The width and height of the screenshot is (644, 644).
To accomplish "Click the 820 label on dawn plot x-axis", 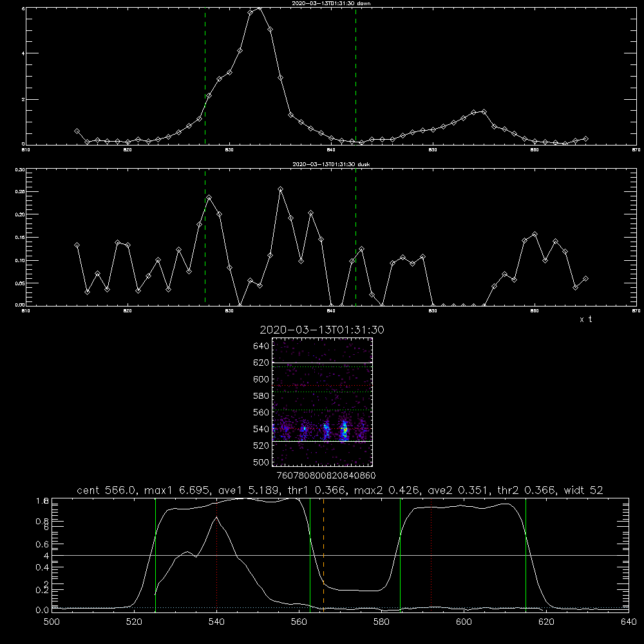I will point(128,150).
